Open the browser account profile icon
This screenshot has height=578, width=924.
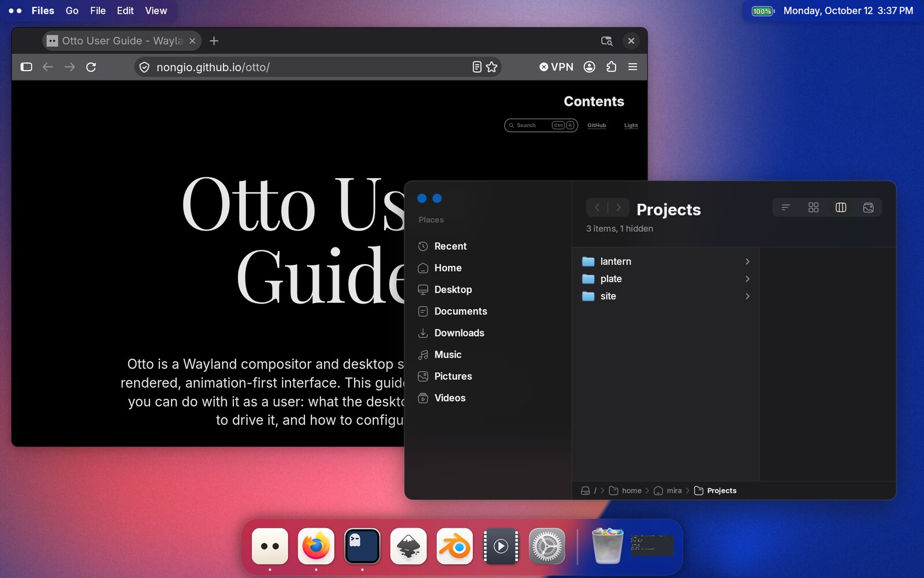(589, 67)
